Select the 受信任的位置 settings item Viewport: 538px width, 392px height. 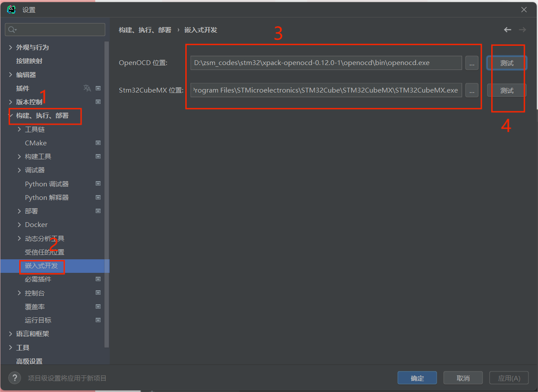click(45, 252)
